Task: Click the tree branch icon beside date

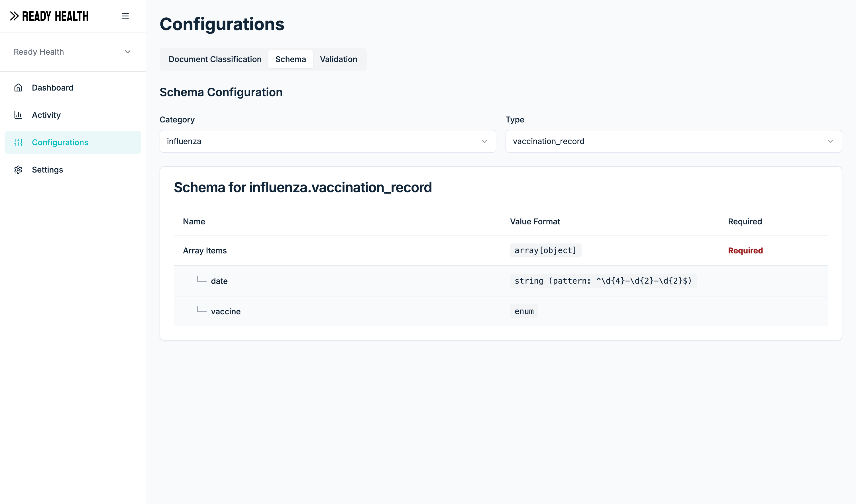Action: tap(201, 280)
